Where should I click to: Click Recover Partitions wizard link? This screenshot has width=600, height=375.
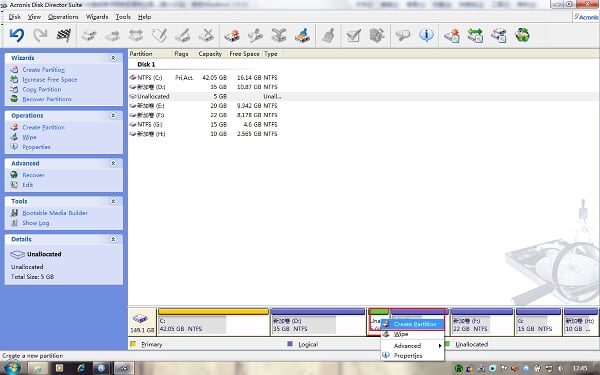point(47,99)
